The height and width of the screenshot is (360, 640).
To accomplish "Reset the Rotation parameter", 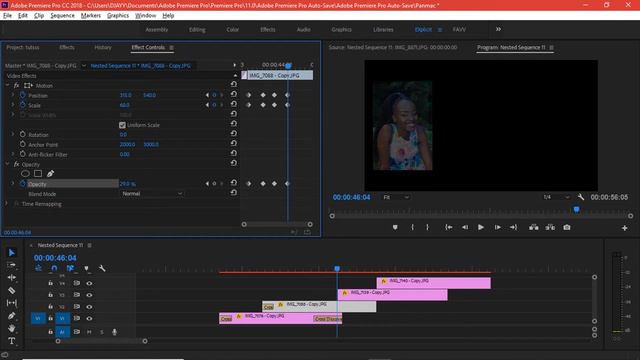I will click(x=233, y=134).
